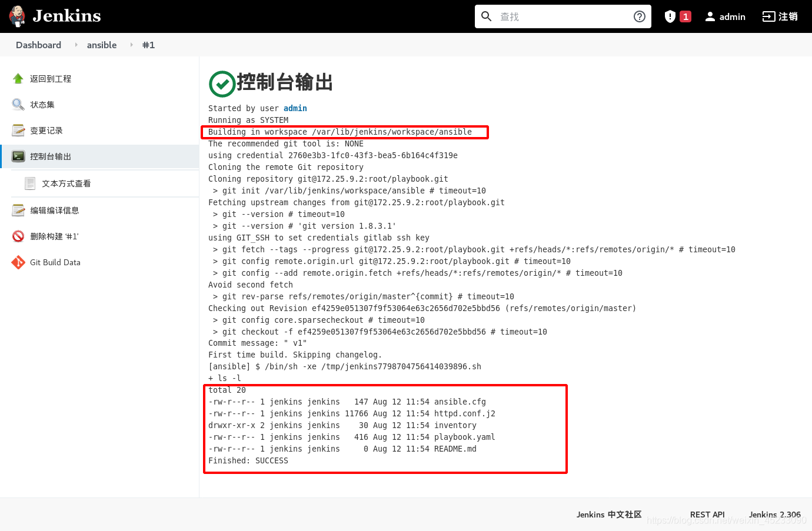The image size is (812, 531).
Task: Click the README.md file listing row
Action: [342, 449]
